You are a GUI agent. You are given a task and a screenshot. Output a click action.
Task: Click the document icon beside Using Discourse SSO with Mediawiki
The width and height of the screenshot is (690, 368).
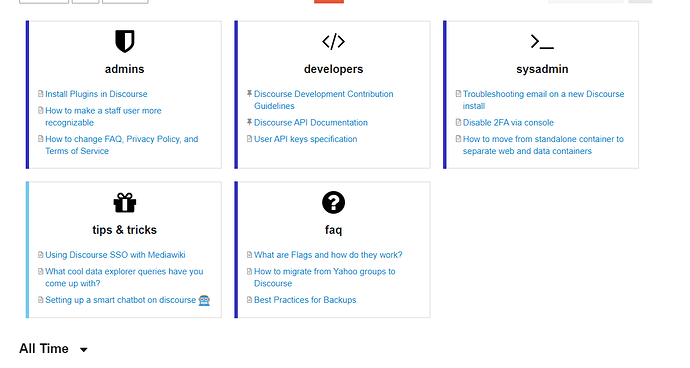[x=40, y=254]
